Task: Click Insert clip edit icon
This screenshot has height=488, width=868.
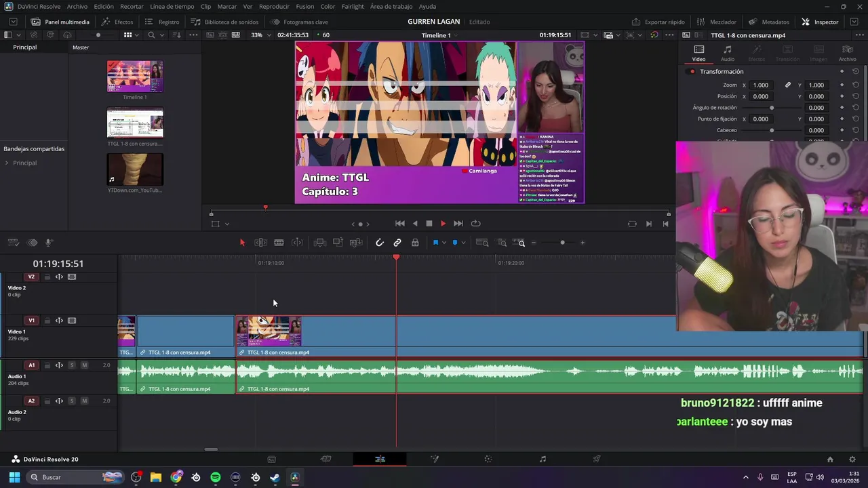Action: [320, 243]
